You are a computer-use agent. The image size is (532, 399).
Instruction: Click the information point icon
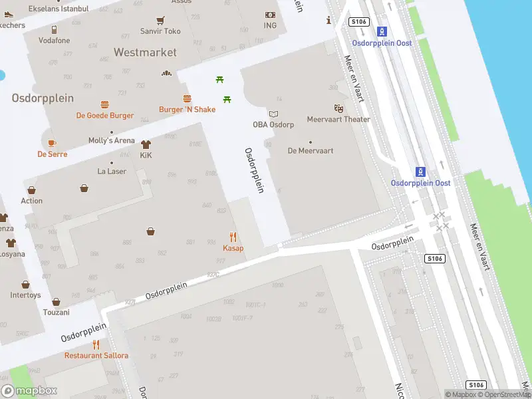329,21
